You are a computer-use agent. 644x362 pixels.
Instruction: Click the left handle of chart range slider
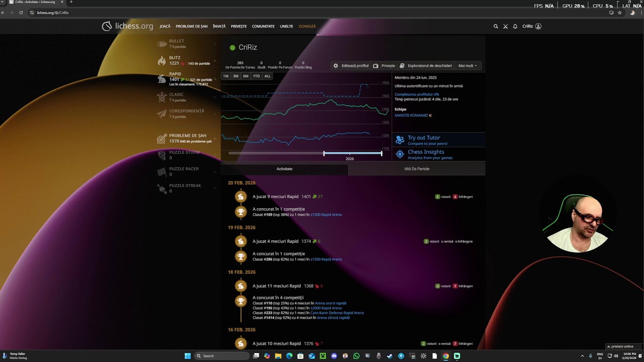point(324,153)
